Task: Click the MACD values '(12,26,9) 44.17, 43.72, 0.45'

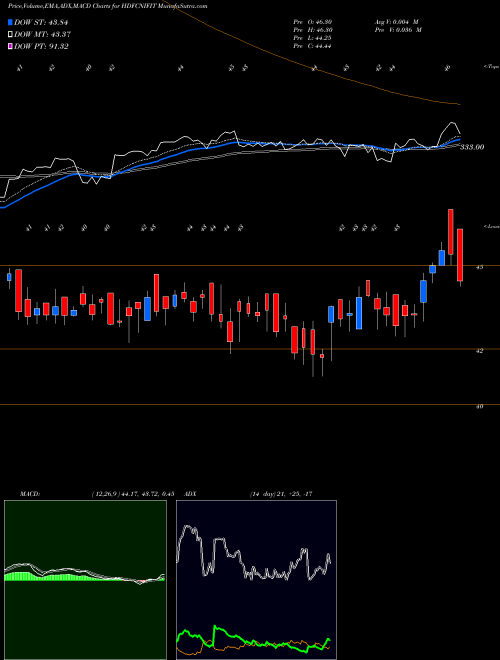Action: point(133,494)
